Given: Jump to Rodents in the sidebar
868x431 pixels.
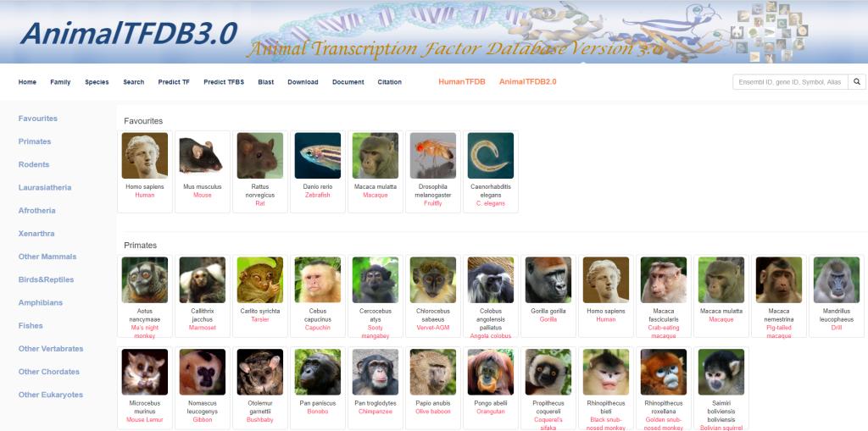Looking at the screenshot, I should (34, 164).
